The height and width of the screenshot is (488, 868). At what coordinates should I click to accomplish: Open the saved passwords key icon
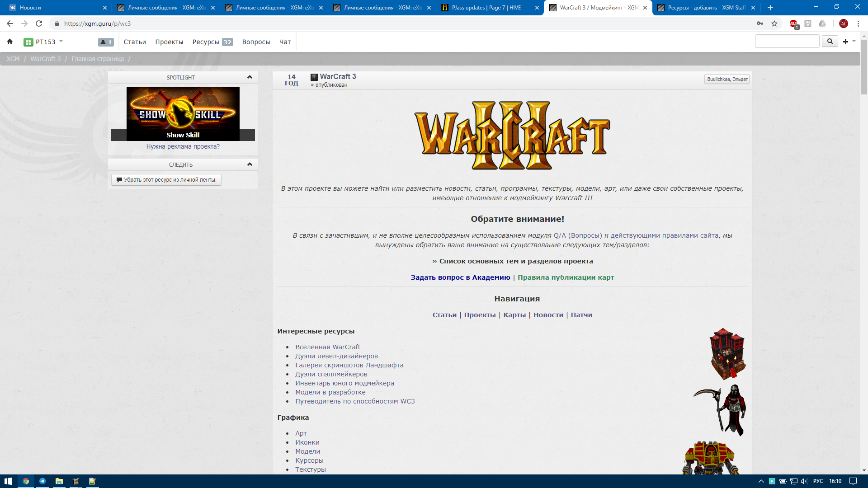[x=760, y=24]
